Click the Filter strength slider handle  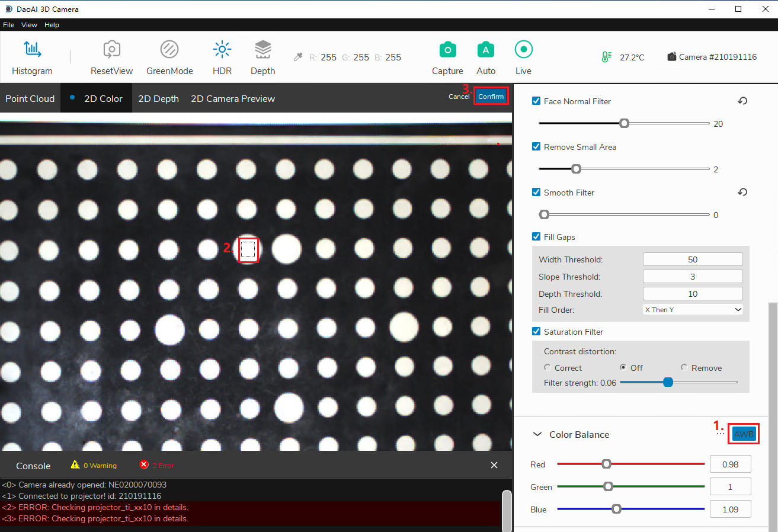[668, 383]
